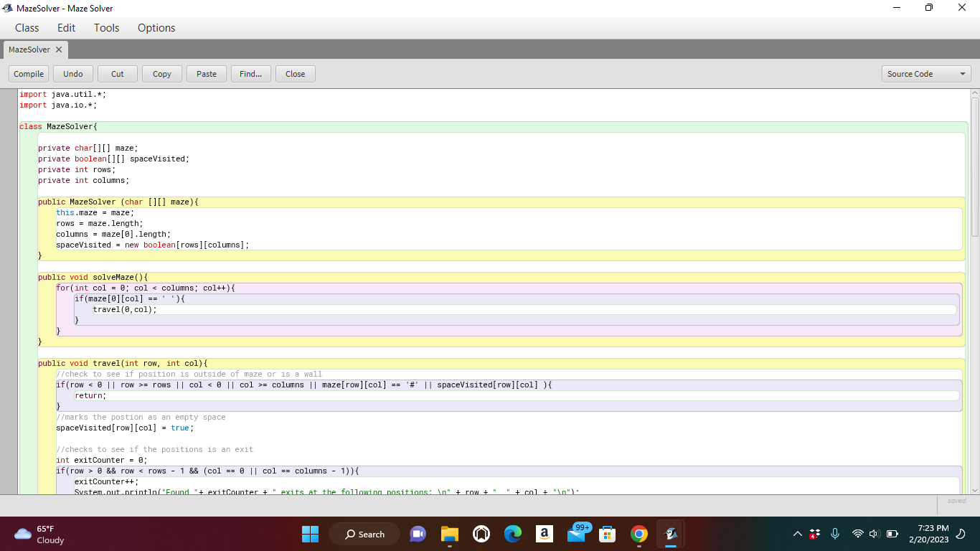Click the BlueJ taskbar icon
The image size is (980, 551).
671,534
